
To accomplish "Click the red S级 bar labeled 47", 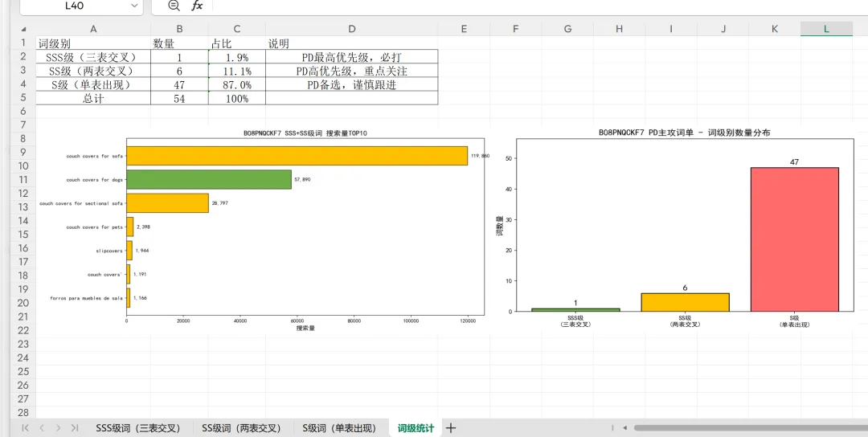I will pyautogui.click(x=794, y=239).
